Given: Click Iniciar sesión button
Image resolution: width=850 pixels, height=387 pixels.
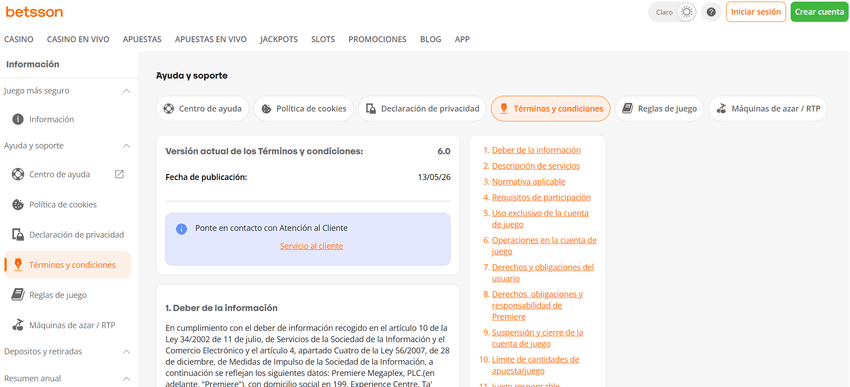Looking at the screenshot, I should tap(756, 12).
